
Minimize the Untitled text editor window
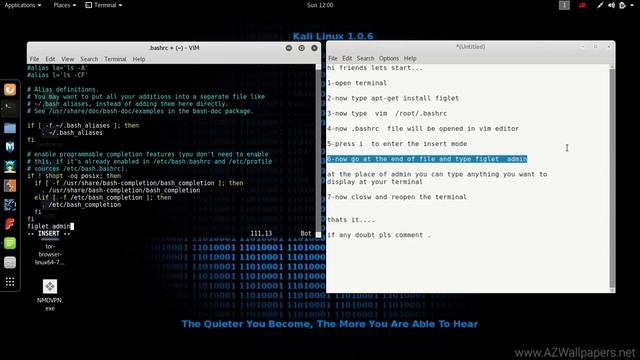(x=582, y=47)
